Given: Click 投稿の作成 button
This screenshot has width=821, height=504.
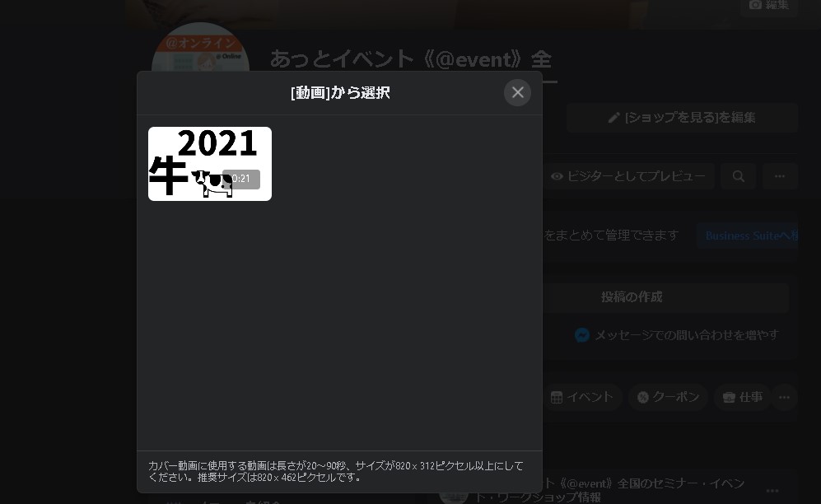Looking at the screenshot, I should (x=632, y=297).
